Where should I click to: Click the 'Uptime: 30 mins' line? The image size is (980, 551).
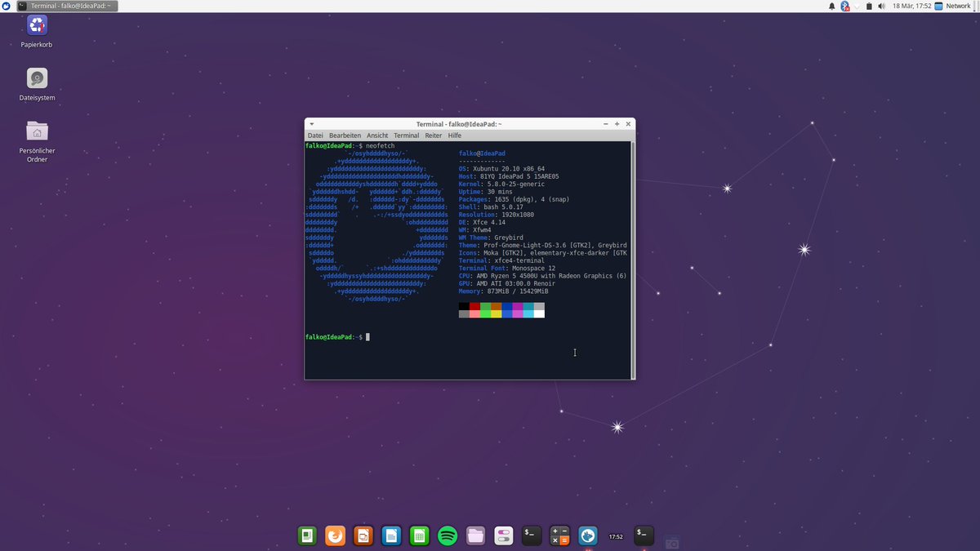(x=486, y=192)
